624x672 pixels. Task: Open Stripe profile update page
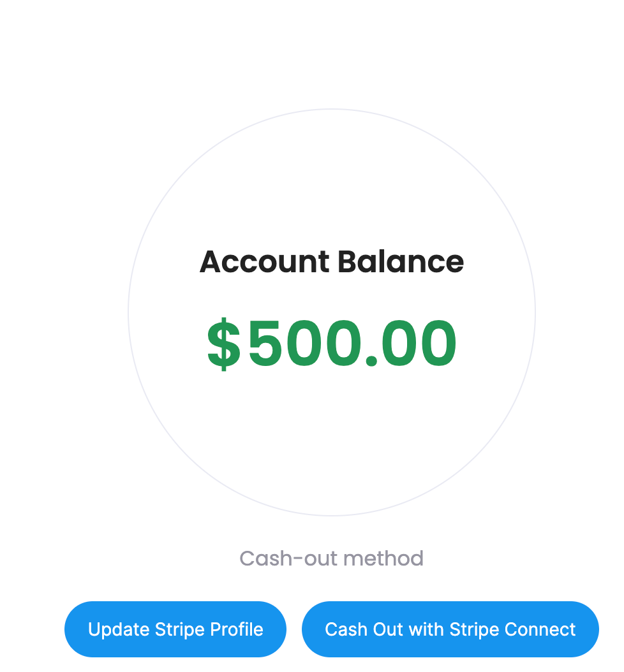175,629
